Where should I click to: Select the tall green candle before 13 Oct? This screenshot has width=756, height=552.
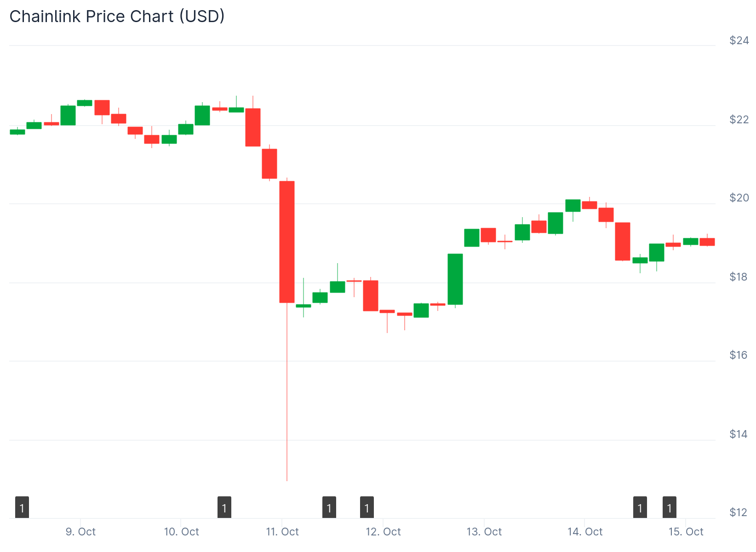pos(455,279)
